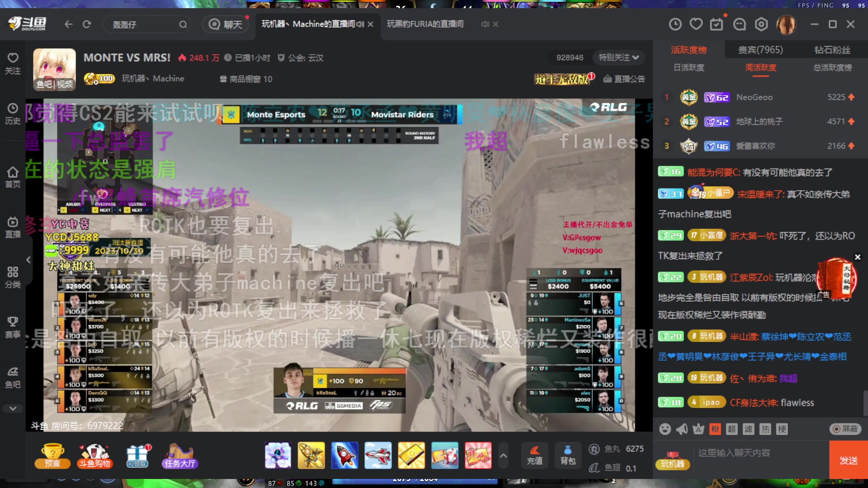Image resolution: width=868 pixels, height=488 pixels.
Task: Open 预言 trophy feature
Action: point(52,455)
